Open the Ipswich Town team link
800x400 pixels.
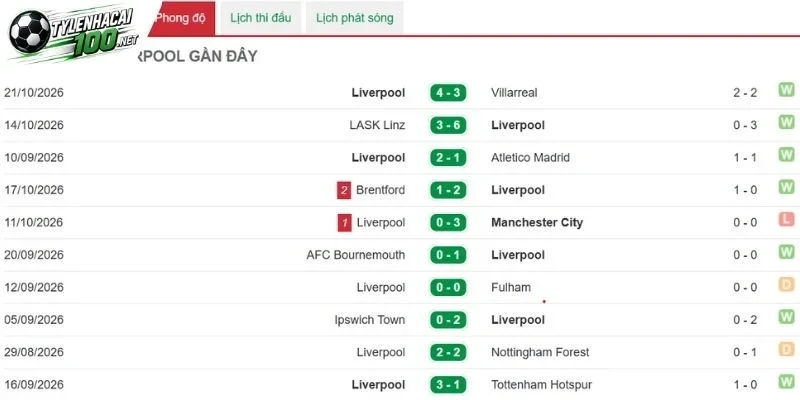point(370,320)
